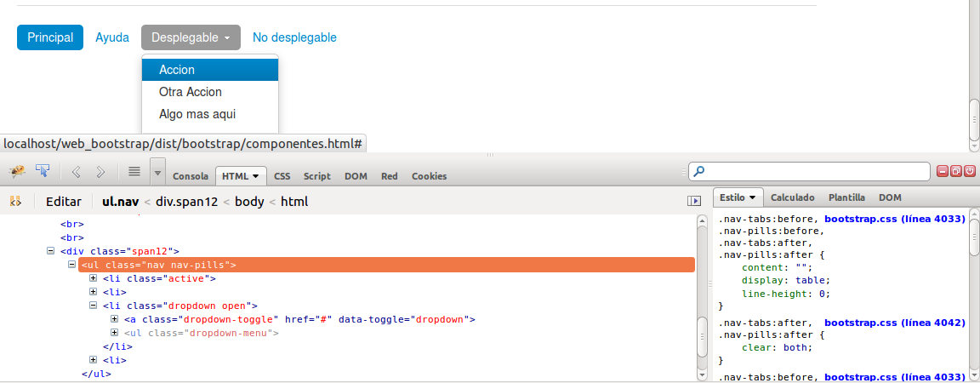980x383 pixels.
Task: Click the Firebug search field
Action: [x=809, y=171]
